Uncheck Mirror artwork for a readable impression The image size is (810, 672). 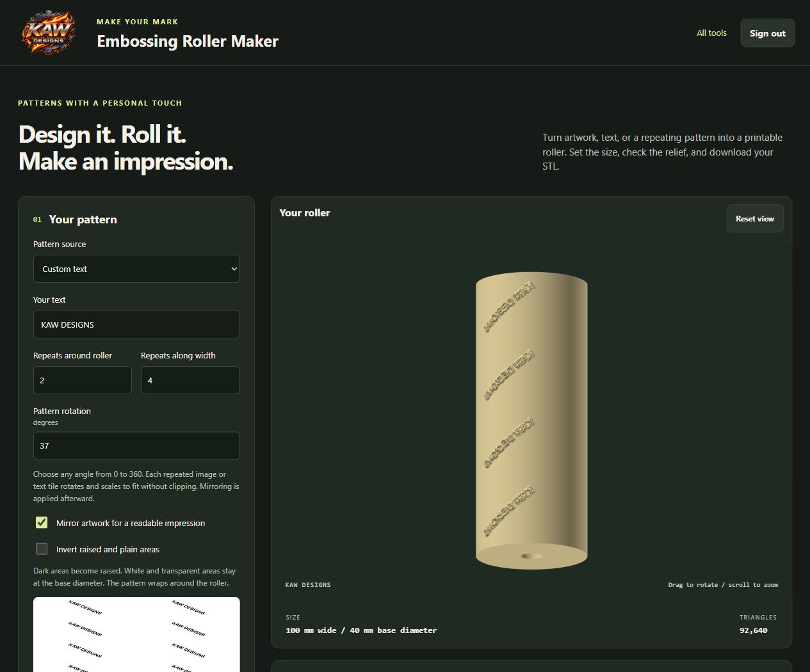[x=42, y=523]
